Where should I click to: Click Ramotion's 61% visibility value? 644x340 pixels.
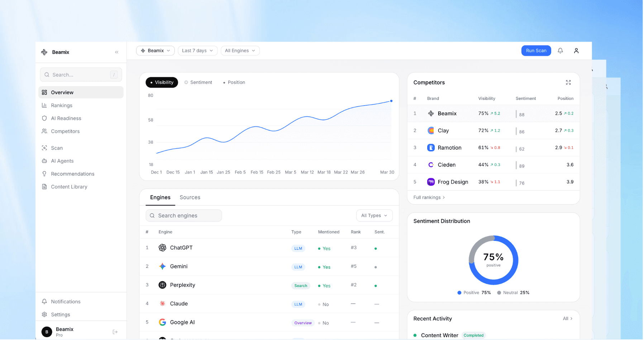click(x=484, y=148)
